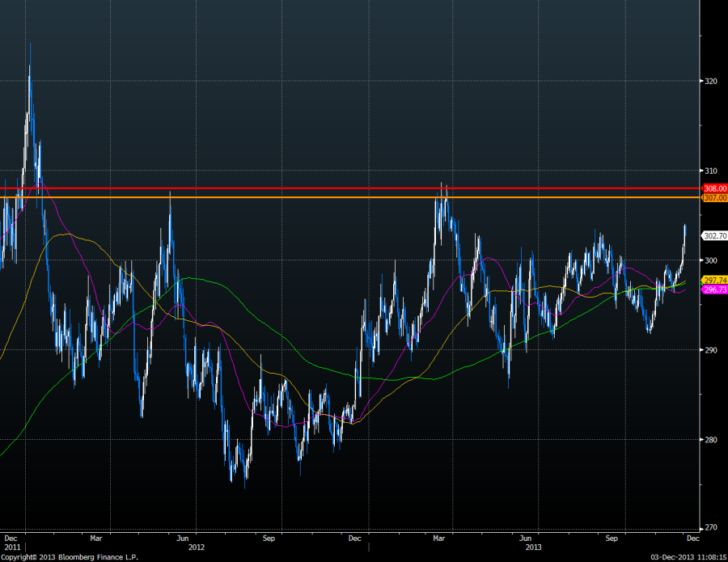
Task: Click the lowest price bar near 275
Action: (x=245, y=484)
